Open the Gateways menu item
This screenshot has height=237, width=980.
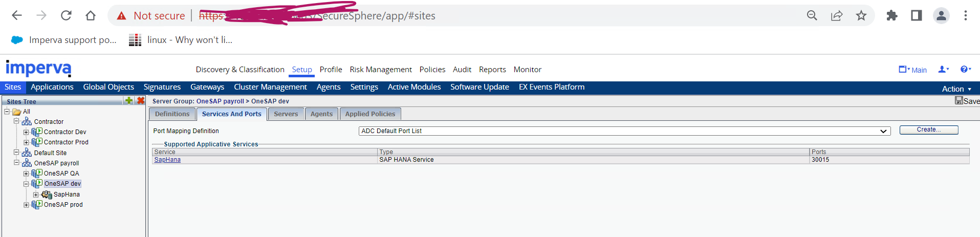point(207,87)
